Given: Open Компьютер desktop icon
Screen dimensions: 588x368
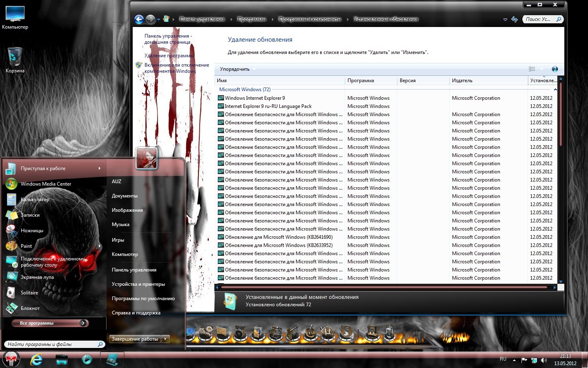Looking at the screenshot, I should point(15,18).
